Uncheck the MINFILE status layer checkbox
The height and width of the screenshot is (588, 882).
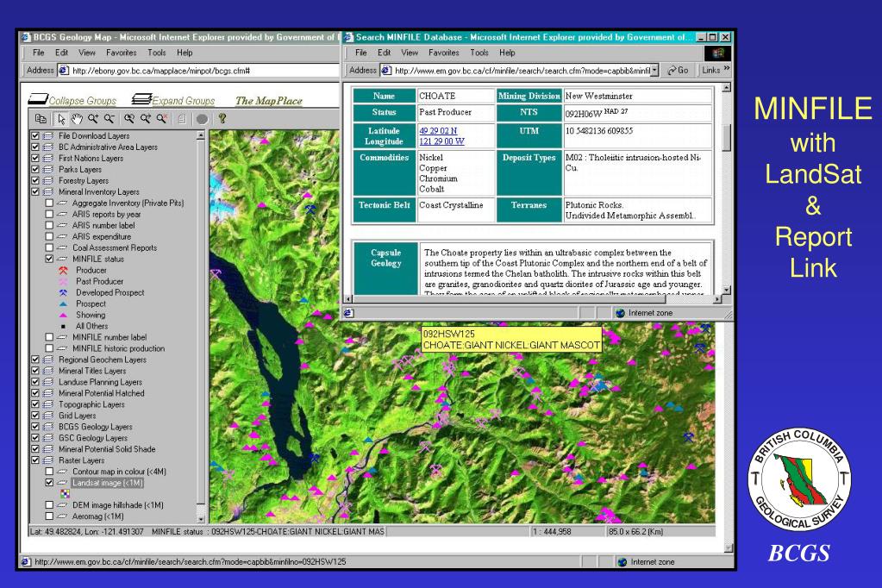(49, 259)
